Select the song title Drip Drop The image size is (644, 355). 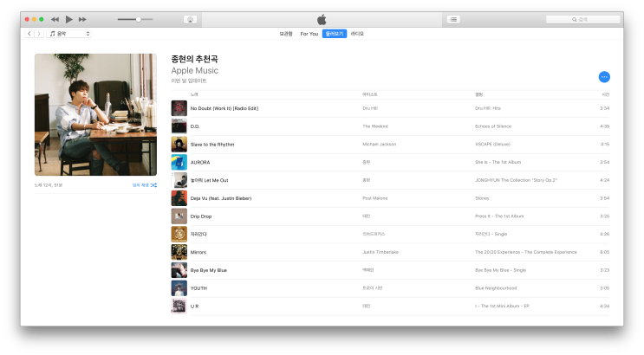click(201, 216)
